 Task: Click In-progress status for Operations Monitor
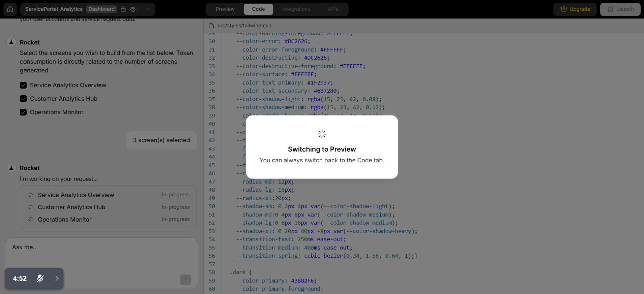point(176,219)
